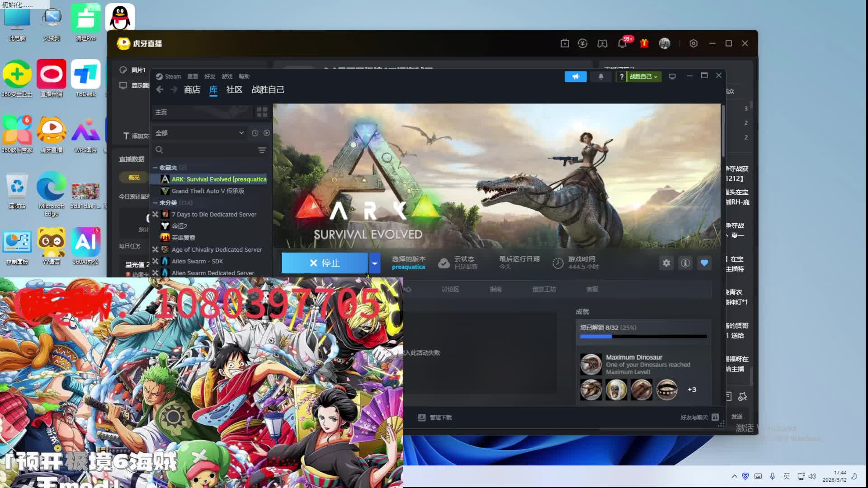Open Steam Big Picture mode icon
Screen dimensions: 868x488
coord(672,77)
